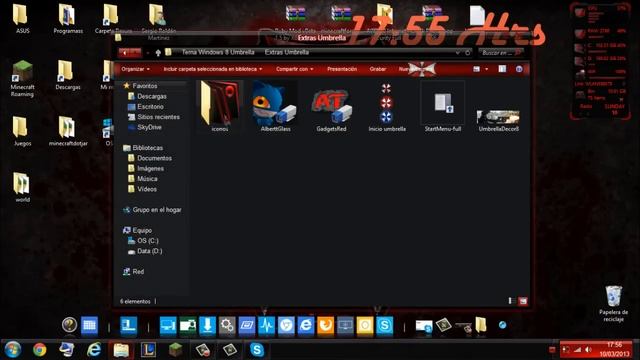Viewport: 640px width, 360px height.
Task: Go up one folder level arrow
Action: 158,53
